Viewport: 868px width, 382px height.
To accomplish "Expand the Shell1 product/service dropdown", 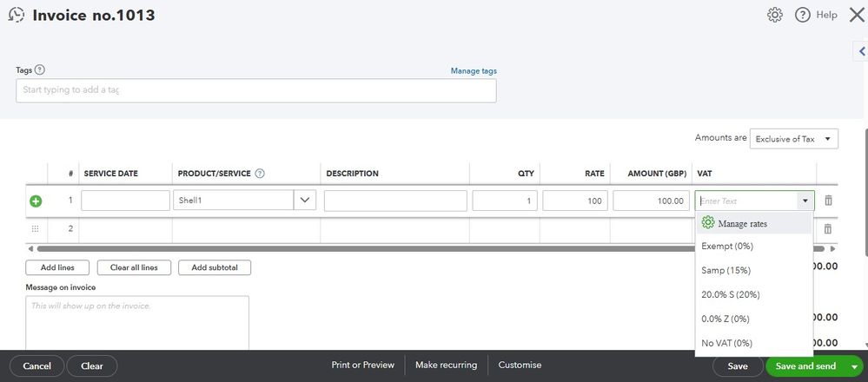I will pyautogui.click(x=304, y=201).
